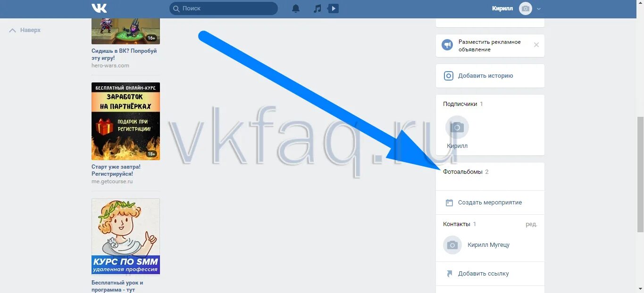
Task: Close the advertising suggestion block
Action: click(x=536, y=45)
